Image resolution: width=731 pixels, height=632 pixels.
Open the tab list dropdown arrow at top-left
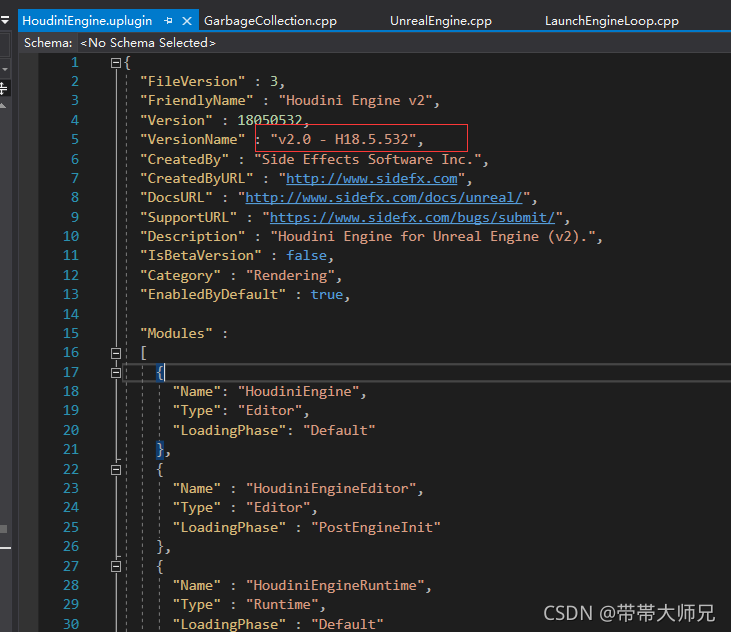5,20
